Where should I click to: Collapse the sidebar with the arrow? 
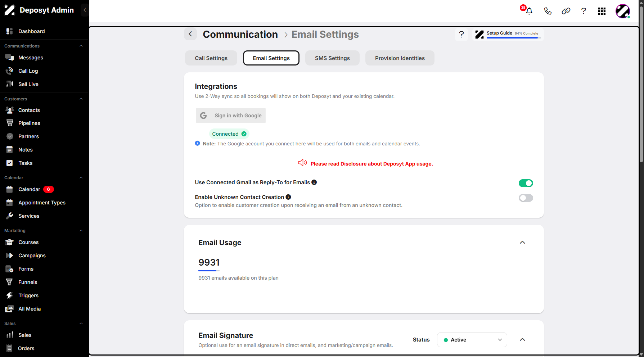[x=85, y=10]
